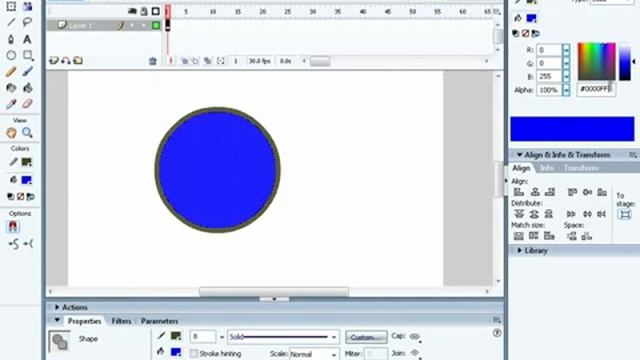
Task: Switch to the Transform tab
Action: [x=581, y=168]
